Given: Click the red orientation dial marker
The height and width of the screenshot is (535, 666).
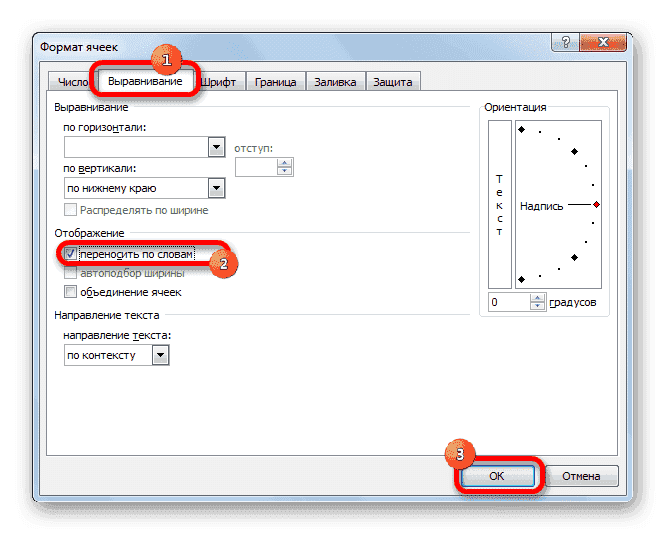Looking at the screenshot, I should pos(596,205).
